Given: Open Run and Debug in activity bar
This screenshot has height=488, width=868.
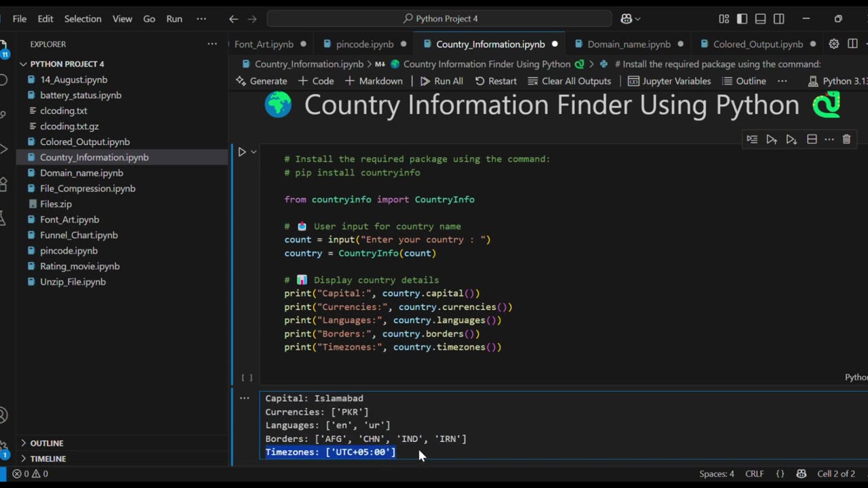Looking at the screenshot, I should tap(3, 149).
